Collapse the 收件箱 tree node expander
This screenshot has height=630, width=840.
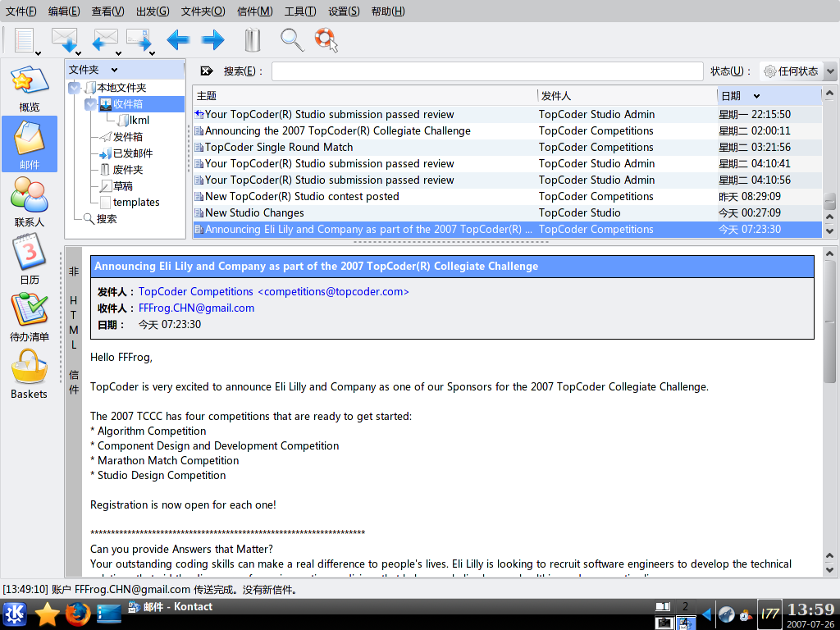(90, 104)
